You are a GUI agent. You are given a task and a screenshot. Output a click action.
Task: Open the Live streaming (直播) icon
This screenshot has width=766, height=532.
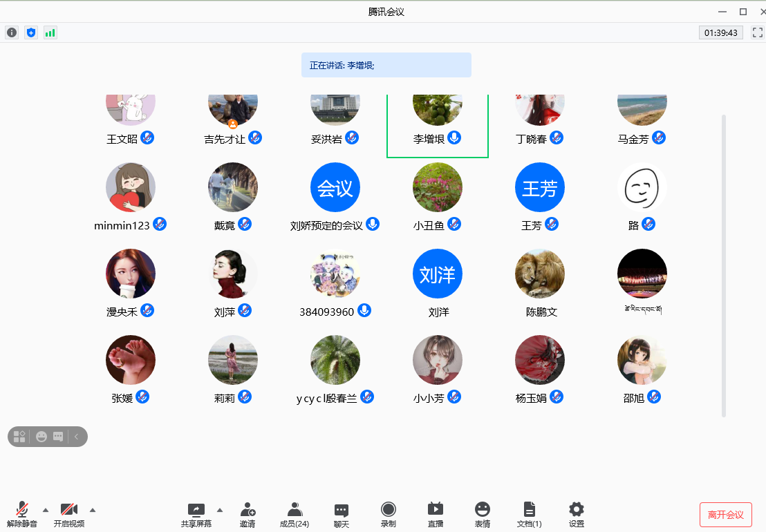[x=436, y=515]
